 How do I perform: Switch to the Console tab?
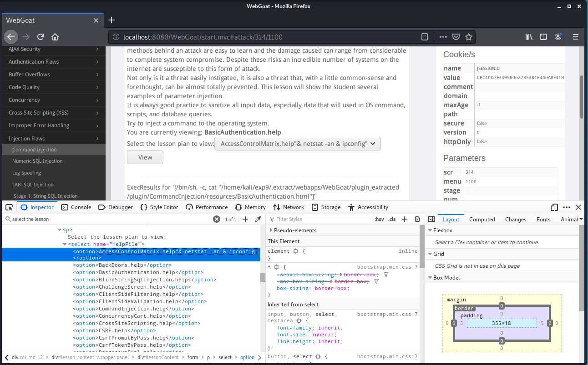click(x=76, y=207)
